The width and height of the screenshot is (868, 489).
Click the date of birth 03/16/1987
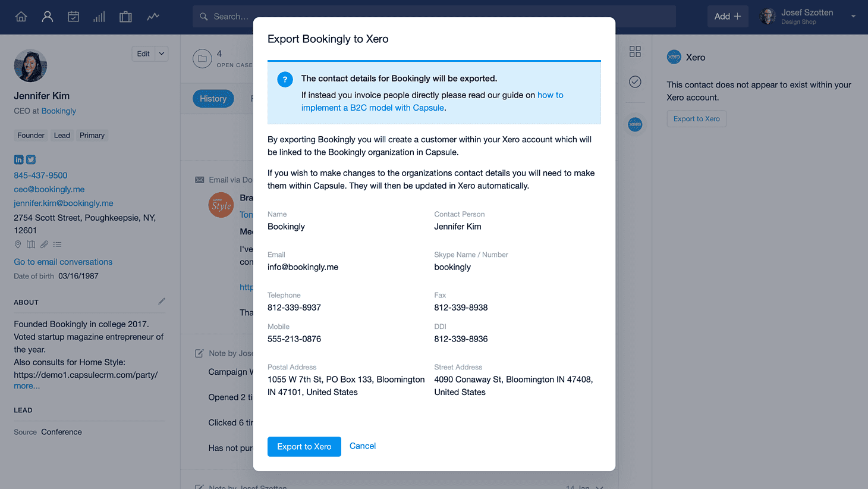78,276
